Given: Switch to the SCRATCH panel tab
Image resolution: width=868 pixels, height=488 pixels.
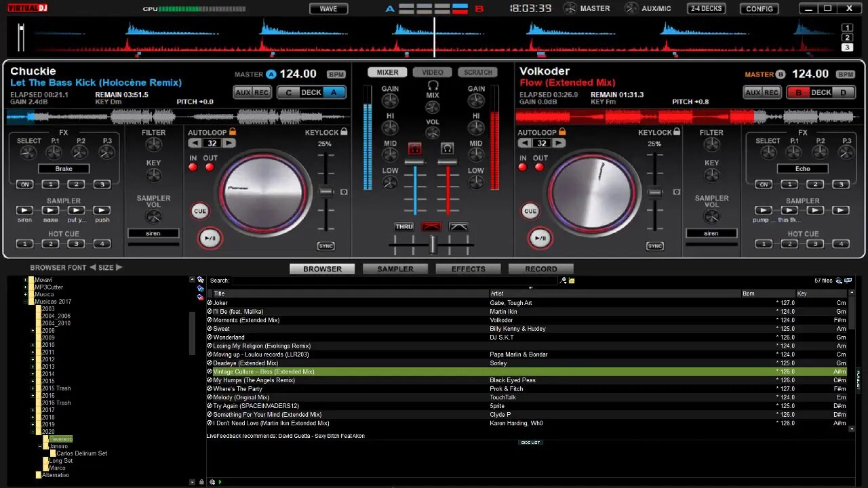Looking at the screenshot, I should (478, 73).
